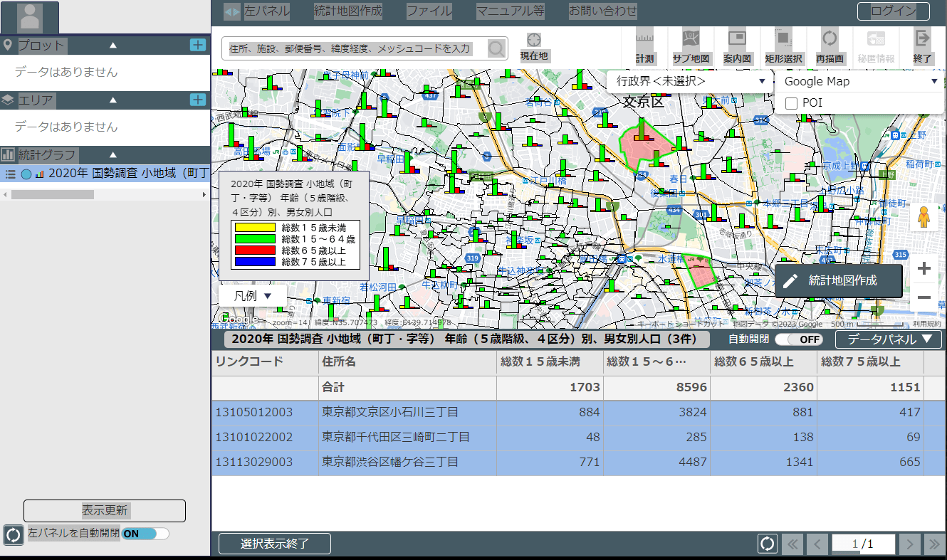Open the ファイル menu
Viewport: 947px width, 560px height.
coord(429,11)
